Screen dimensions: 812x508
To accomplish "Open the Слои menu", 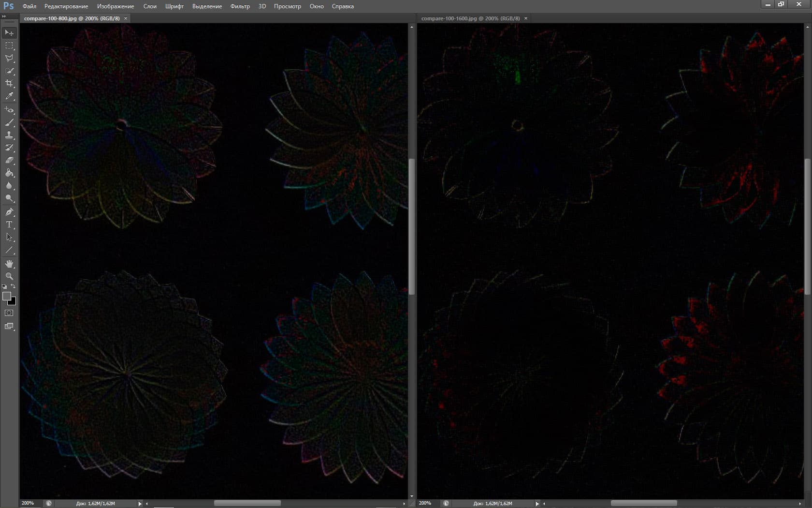I will tap(150, 6).
